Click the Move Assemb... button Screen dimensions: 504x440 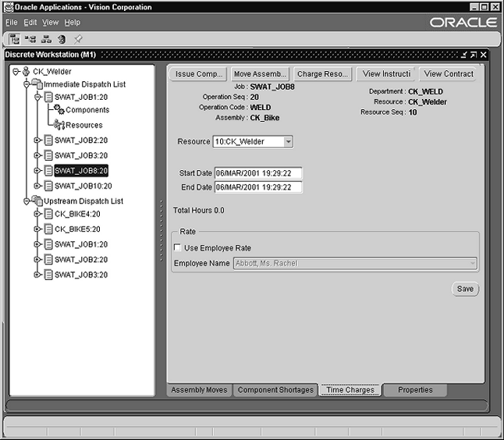click(x=260, y=74)
